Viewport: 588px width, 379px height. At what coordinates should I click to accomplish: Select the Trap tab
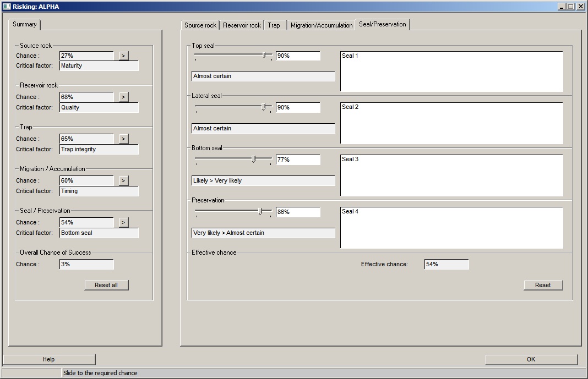coord(274,25)
